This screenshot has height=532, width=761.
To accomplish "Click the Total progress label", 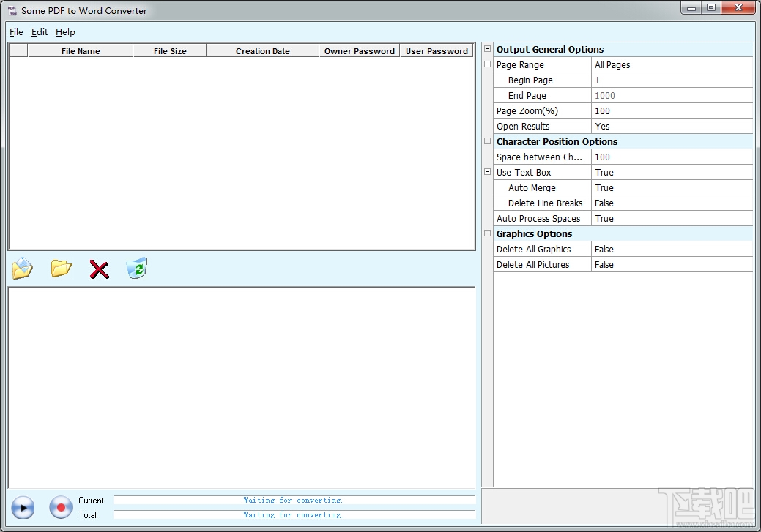I will [87, 515].
